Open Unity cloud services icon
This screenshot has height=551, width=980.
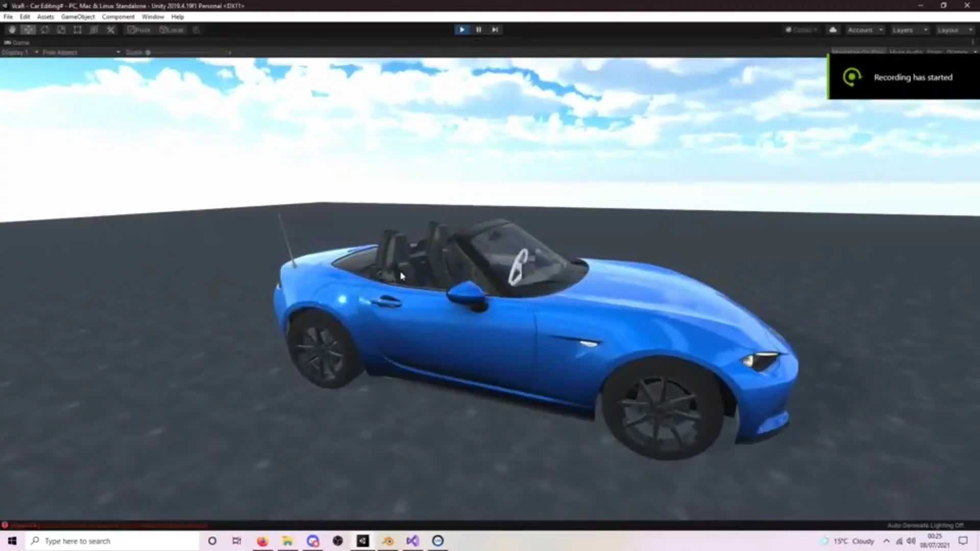tap(833, 30)
